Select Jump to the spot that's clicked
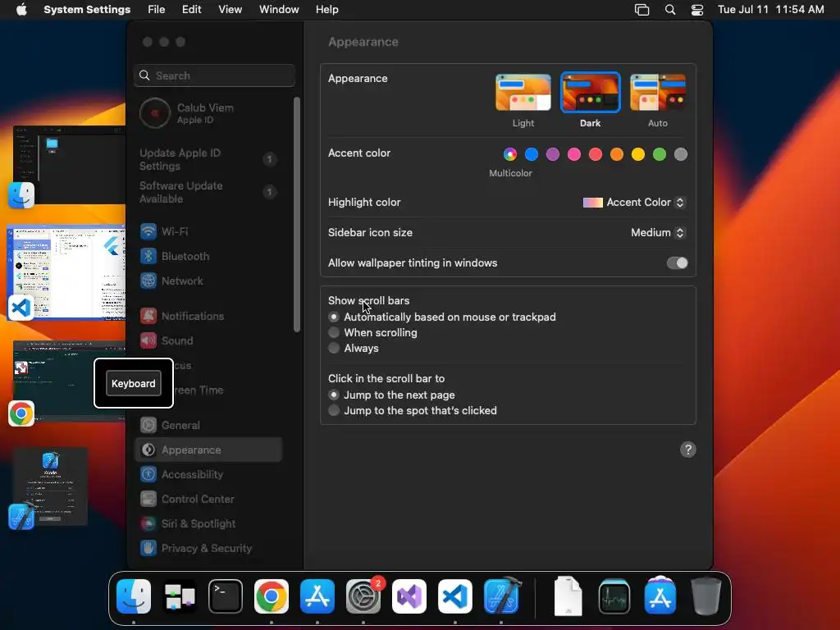The image size is (840, 630). click(x=334, y=410)
